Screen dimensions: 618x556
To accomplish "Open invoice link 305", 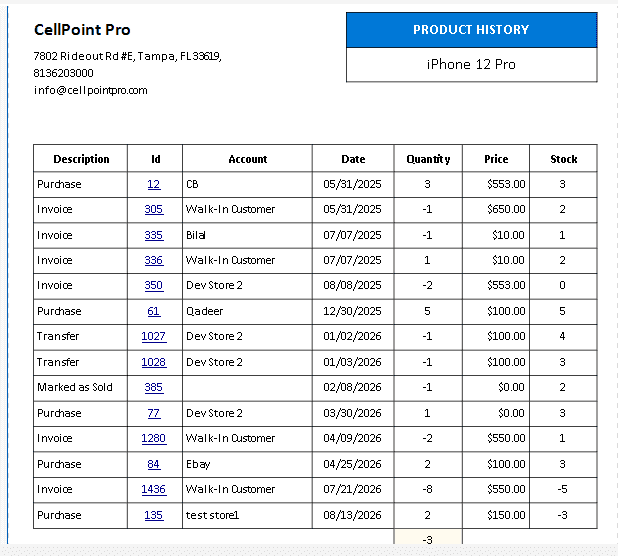I will pyautogui.click(x=154, y=209).
